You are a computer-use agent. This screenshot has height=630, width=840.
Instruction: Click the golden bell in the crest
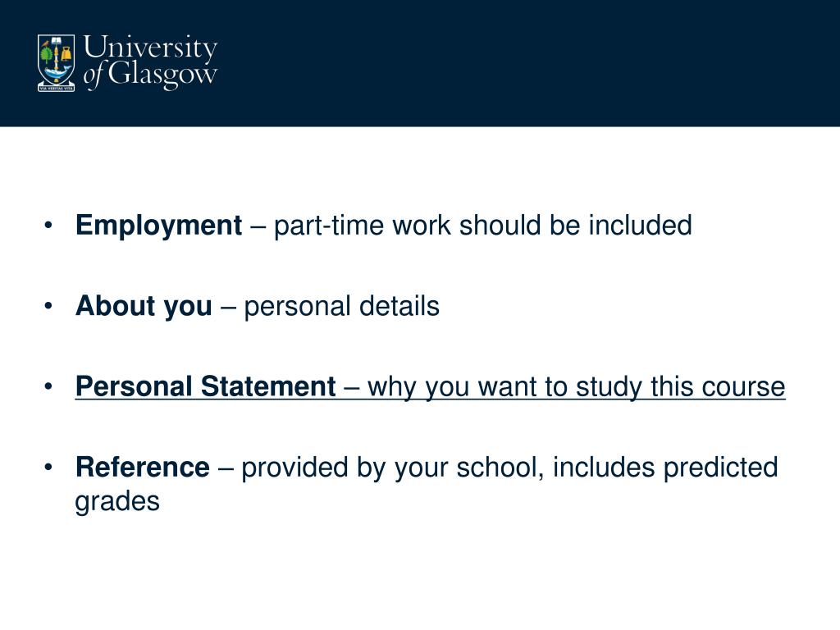[66, 53]
